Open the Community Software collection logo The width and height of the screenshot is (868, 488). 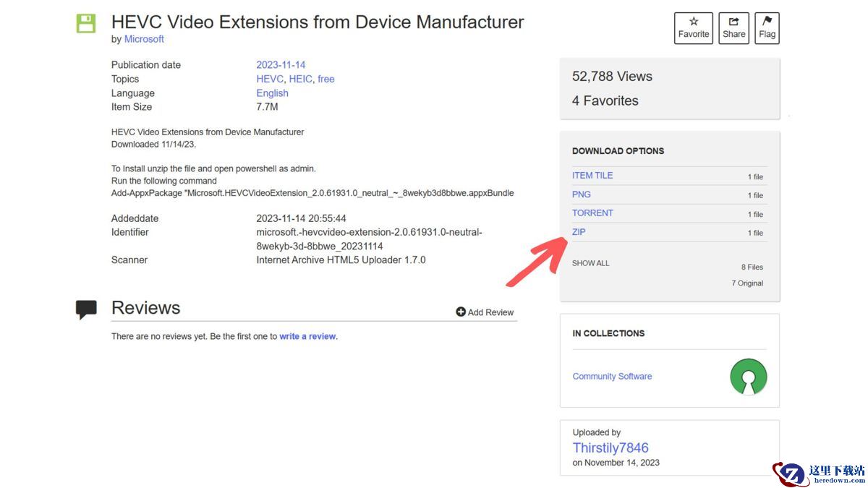(748, 377)
